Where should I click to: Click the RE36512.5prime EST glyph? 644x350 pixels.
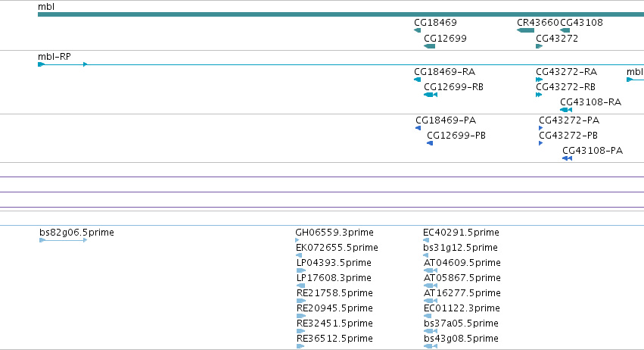[x=300, y=346]
